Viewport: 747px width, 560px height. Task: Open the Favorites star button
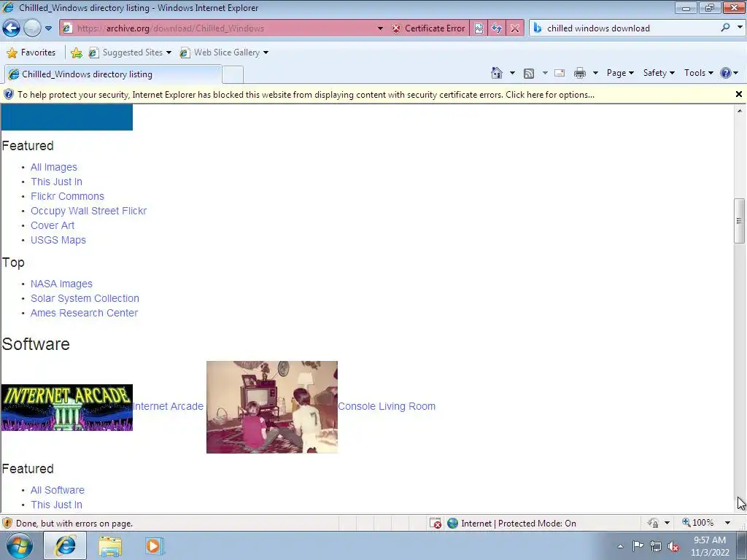point(31,52)
